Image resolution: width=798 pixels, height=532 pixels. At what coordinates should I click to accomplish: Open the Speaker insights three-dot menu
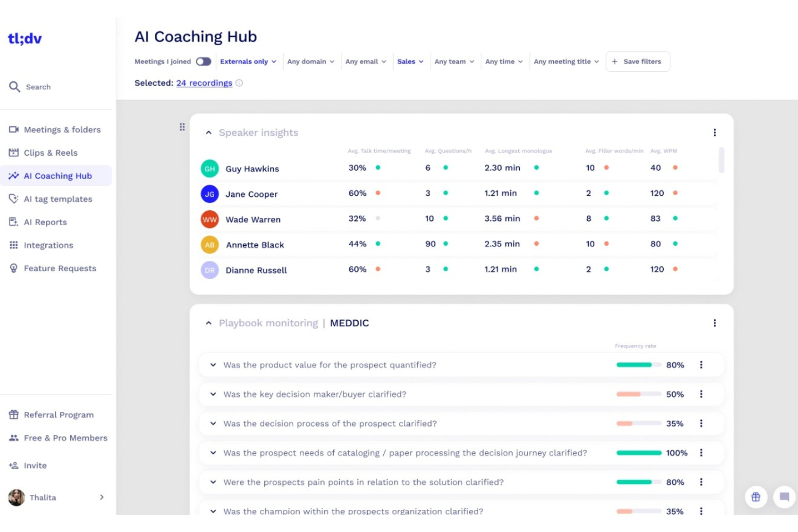point(714,133)
